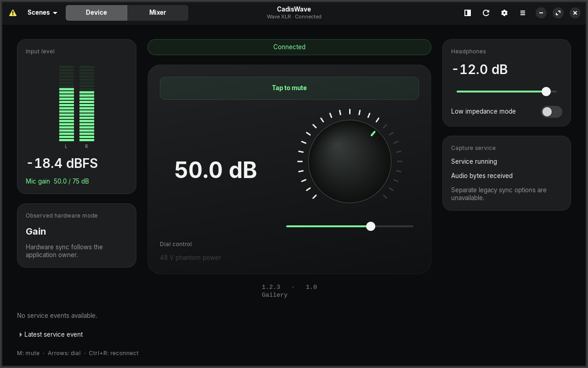Click the No service events available message
This screenshot has height=368, width=588.
pyautogui.click(x=57, y=316)
